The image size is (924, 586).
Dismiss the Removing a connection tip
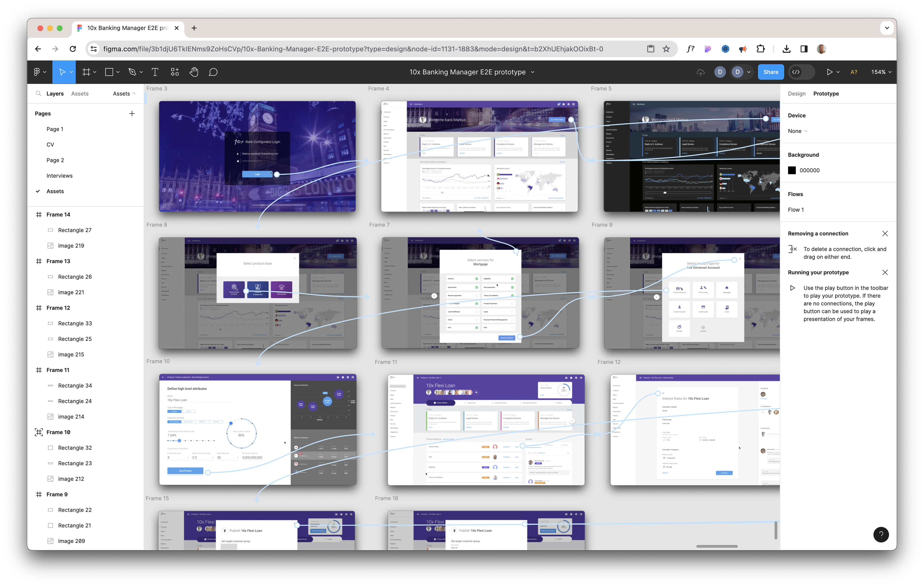coord(885,234)
